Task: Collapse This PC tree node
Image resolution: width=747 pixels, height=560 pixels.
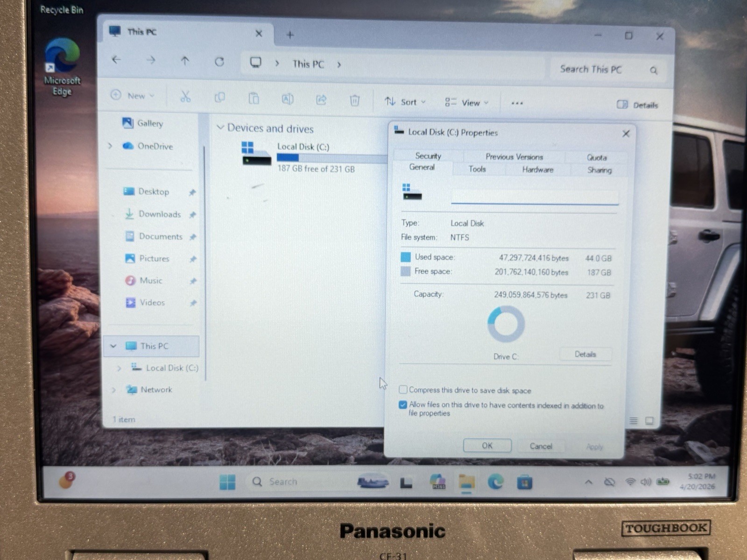Action: pos(113,346)
